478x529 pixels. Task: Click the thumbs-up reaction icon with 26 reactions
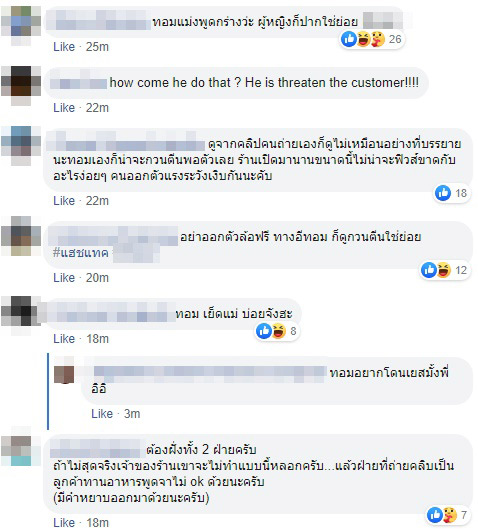click(349, 39)
